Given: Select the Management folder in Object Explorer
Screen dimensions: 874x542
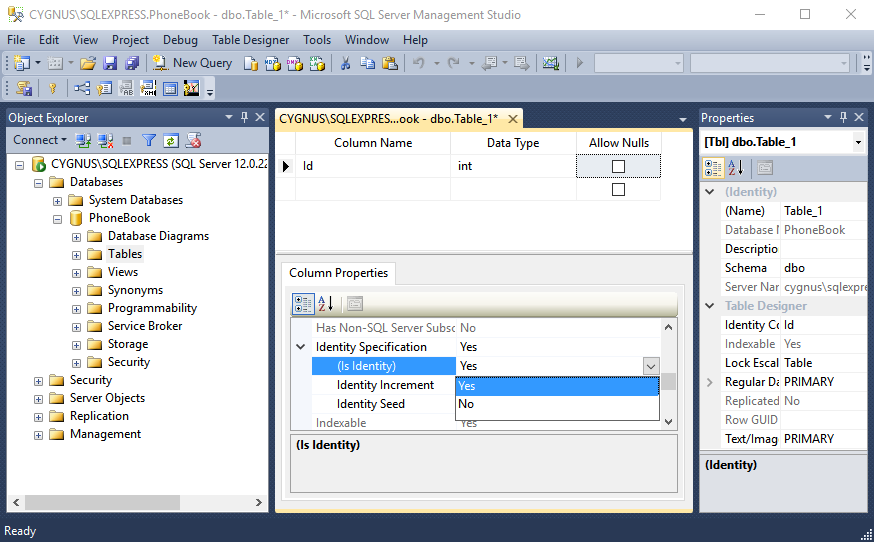Looking at the screenshot, I should 105,434.
